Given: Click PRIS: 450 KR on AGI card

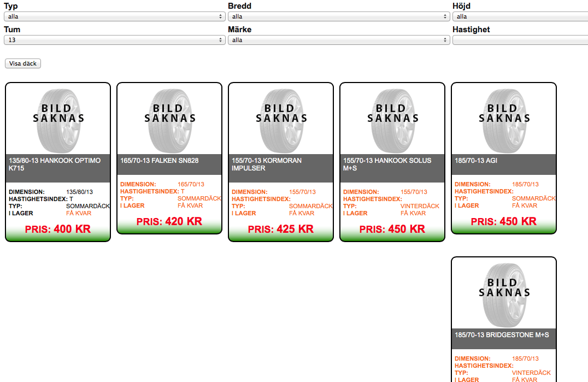Looking at the screenshot, I should (x=504, y=221).
